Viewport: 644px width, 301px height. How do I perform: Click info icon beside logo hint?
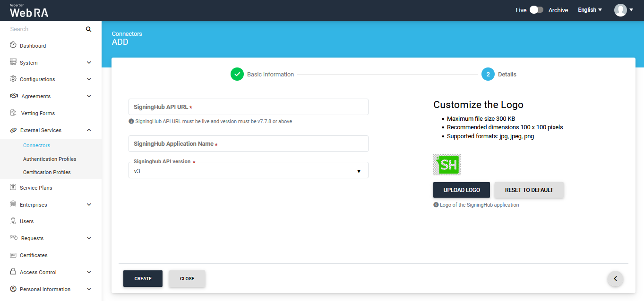point(436,205)
